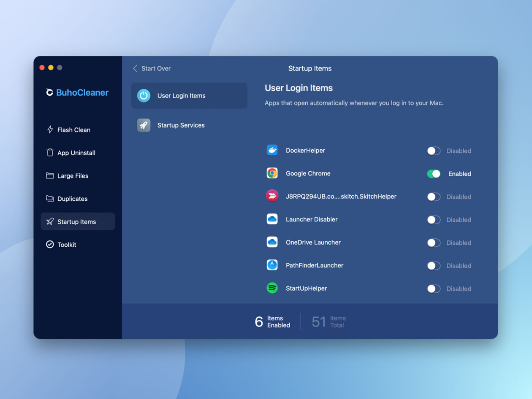Viewport: 532px width, 399px height.
Task: Disable the Google Chrome login item
Action: pyautogui.click(x=433, y=173)
